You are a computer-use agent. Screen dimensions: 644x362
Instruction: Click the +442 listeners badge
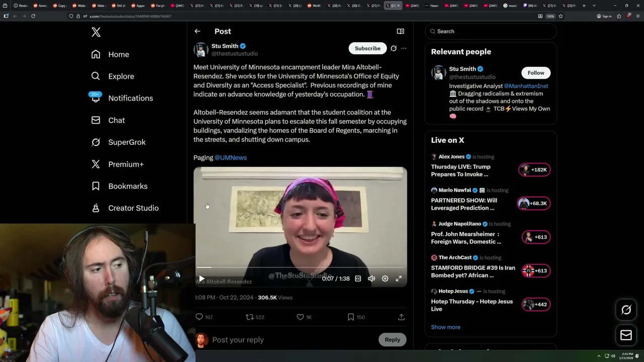click(x=536, y=304)
